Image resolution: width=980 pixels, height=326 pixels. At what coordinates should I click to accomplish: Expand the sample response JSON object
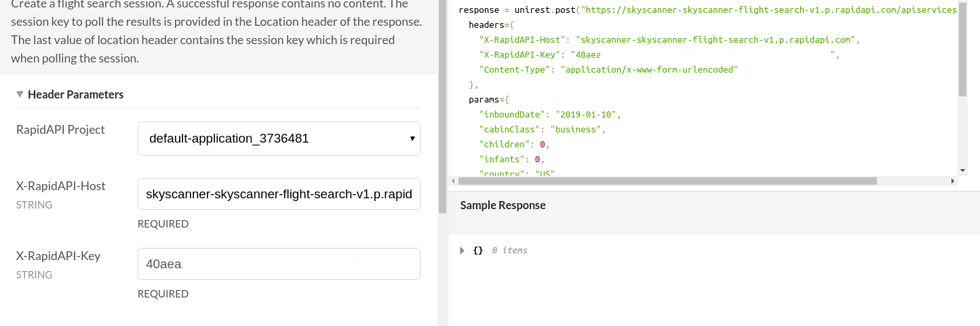[x=463, y=251]
